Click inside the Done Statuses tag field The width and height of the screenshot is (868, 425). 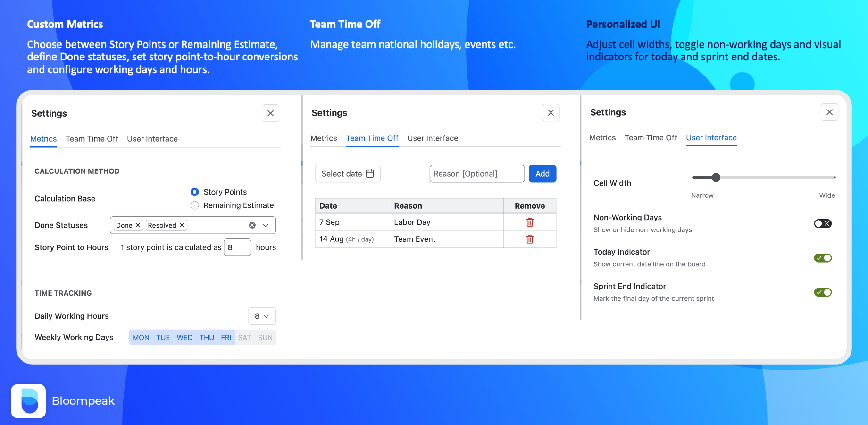pos(193,225)
